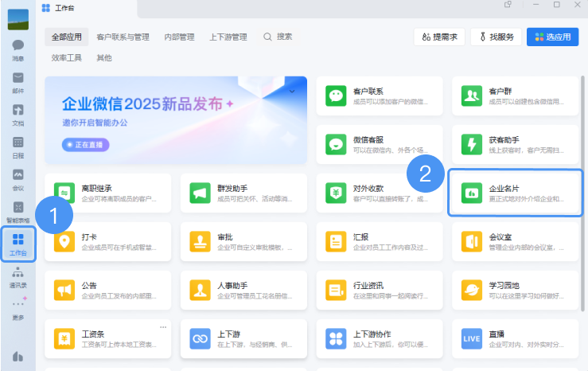Open the 微信客服 app icon
Viewport: 588px width, 371px height.
click(336, 144)
